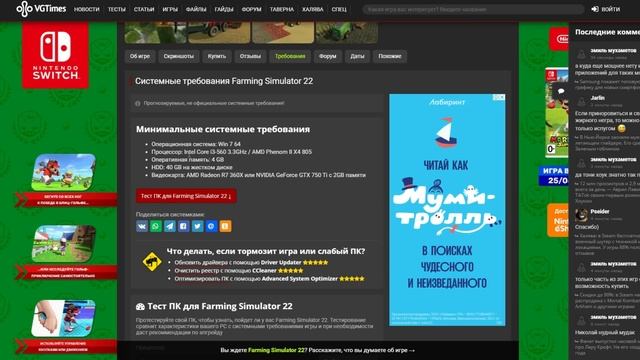Switch to the Даты tab
640x360 pixels.
click(357, 56)
